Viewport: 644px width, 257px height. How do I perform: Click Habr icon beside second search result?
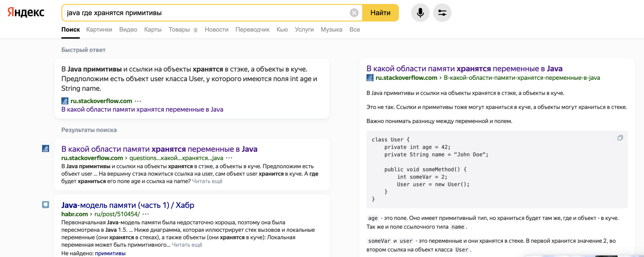(46, 204)
